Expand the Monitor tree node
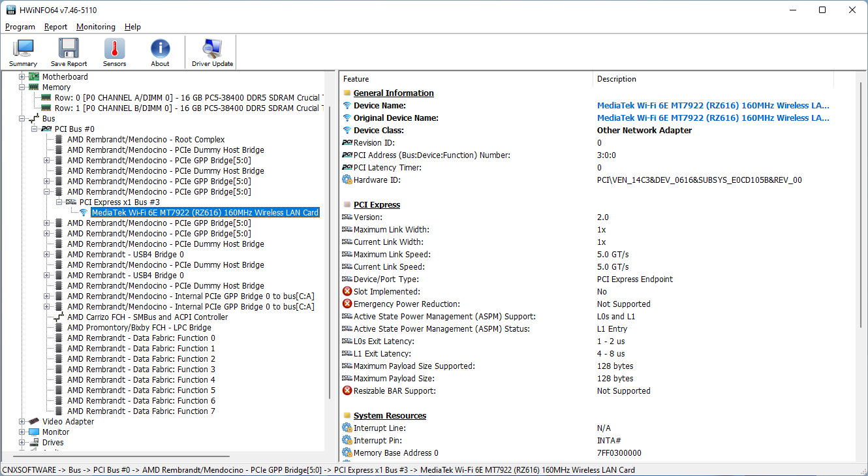868x476 pixels. (x=22, y=432)
